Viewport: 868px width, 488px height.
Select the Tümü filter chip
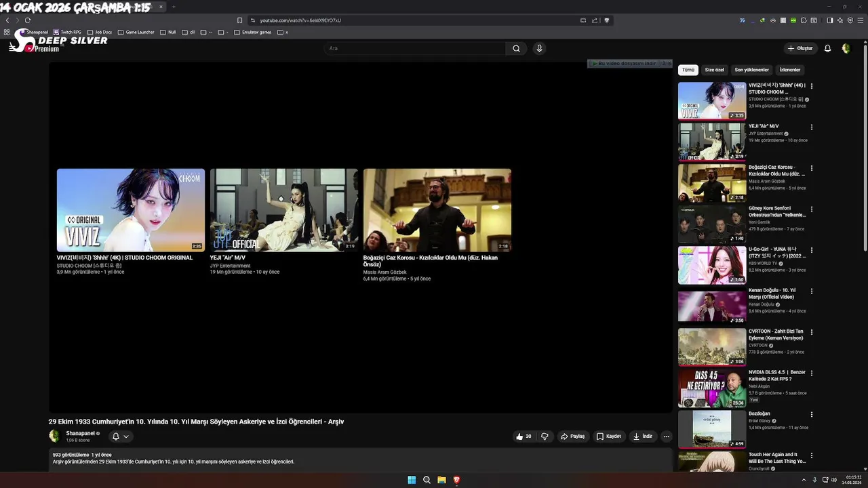[688, 70]
